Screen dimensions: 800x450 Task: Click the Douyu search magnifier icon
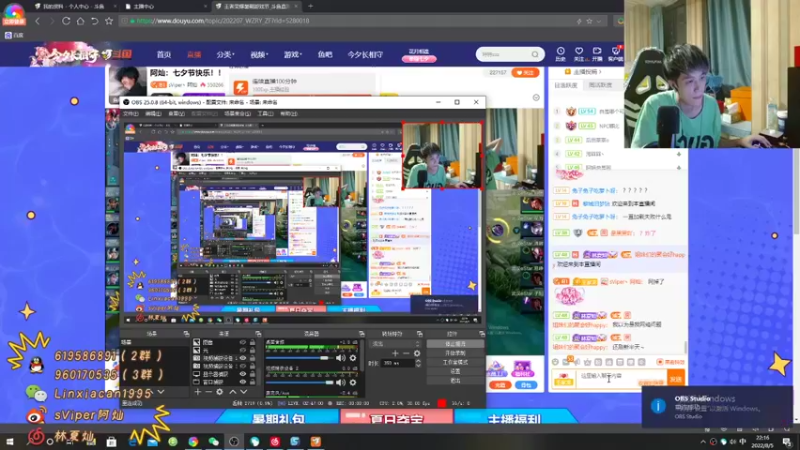[535, 54]
